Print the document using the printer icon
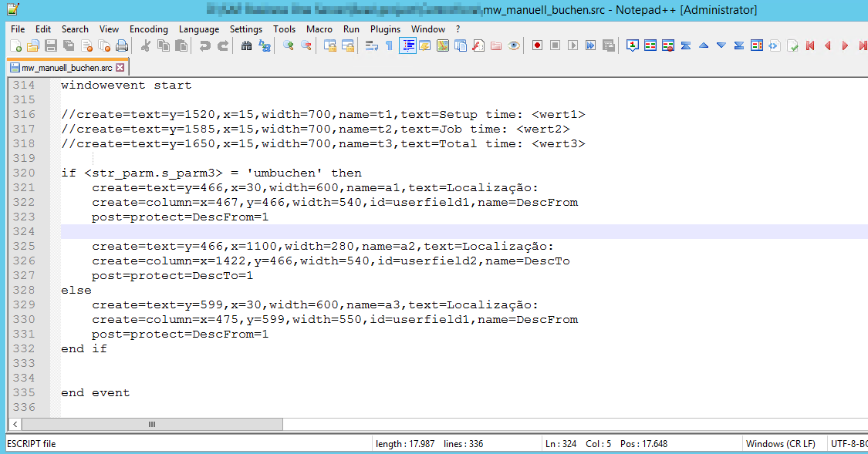The image size is (868, 454). pyautogui.click(x=122, y=46)
